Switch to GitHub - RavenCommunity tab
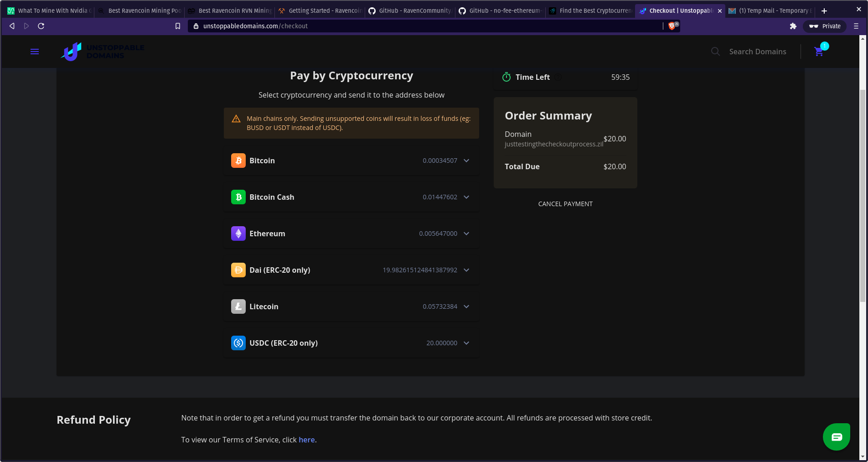The width and height of the screenshot is (868, 462). point(410,10)
